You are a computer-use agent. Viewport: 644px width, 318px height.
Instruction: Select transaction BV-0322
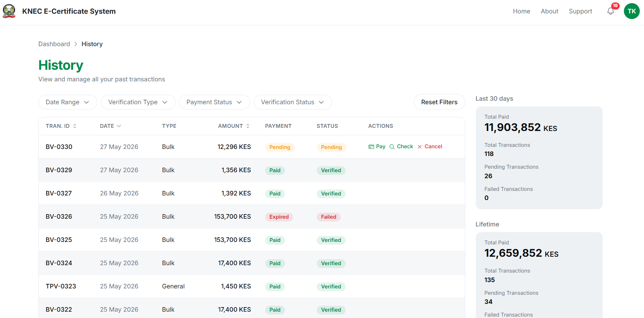[x=59, y=310]
